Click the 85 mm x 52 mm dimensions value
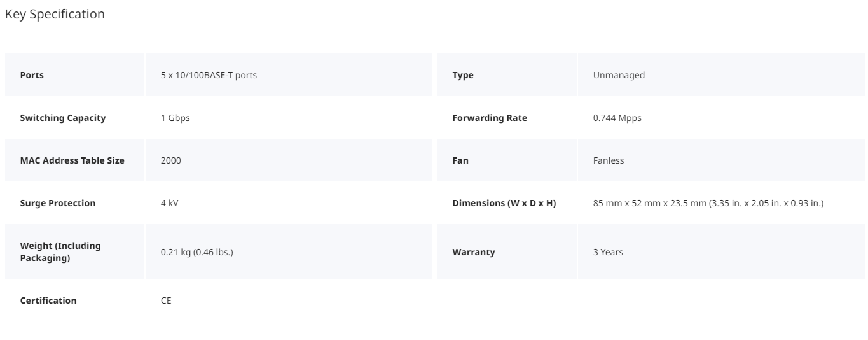This screenshot has height=340, width=868. [708, 203]
